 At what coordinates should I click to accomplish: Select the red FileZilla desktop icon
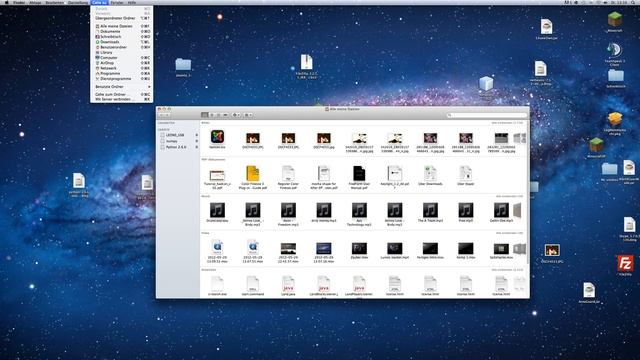(x=625, y=263)
